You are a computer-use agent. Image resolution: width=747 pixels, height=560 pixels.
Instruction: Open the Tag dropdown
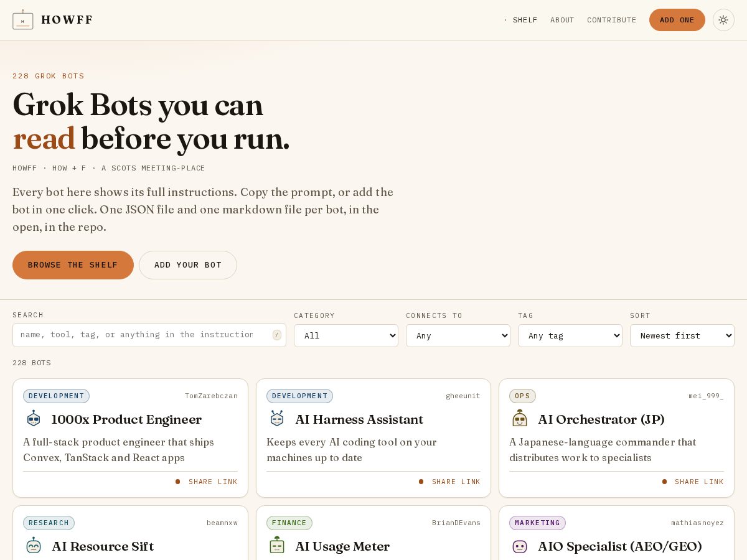(x=570, y=335)
